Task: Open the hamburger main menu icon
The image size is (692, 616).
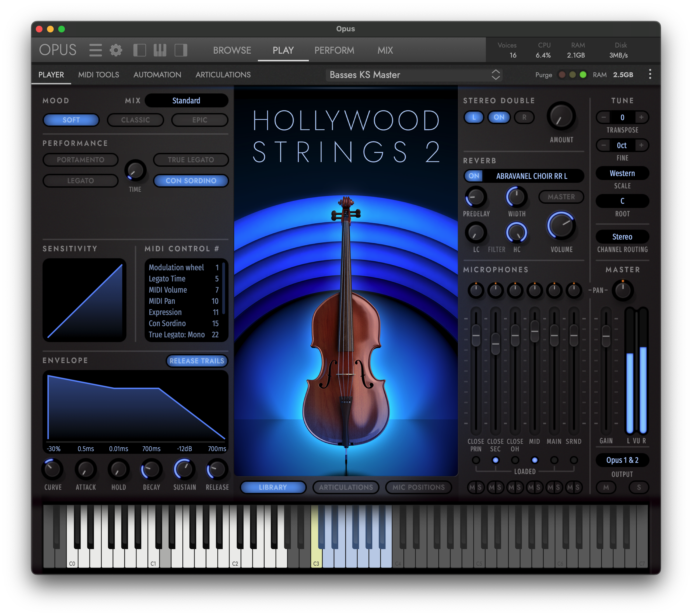Action: (95, 50)
